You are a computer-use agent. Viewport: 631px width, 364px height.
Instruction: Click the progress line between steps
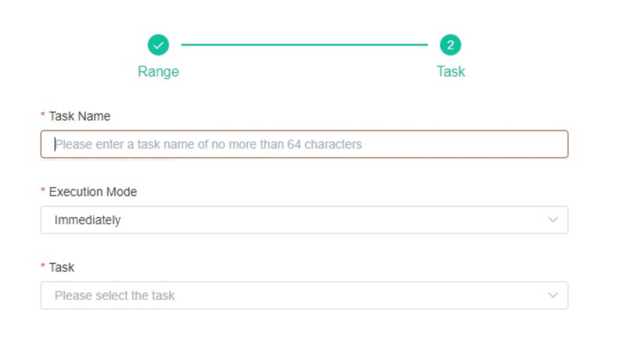304,45
